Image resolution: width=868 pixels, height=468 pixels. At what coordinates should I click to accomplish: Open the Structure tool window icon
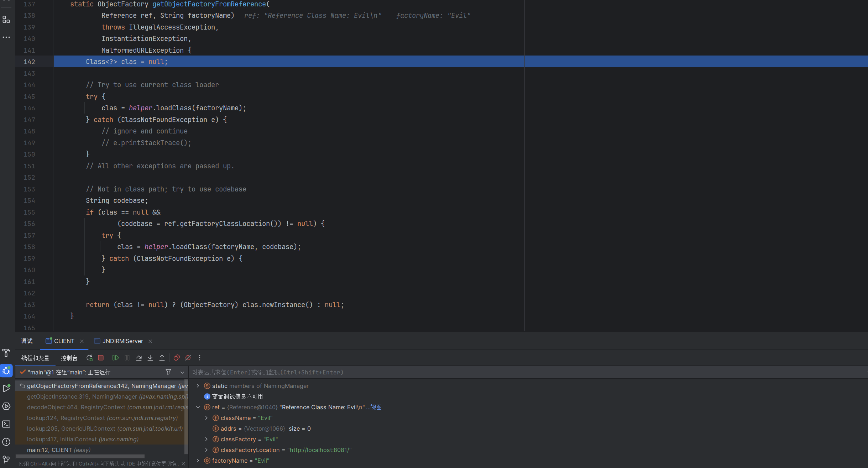[6, 20]
